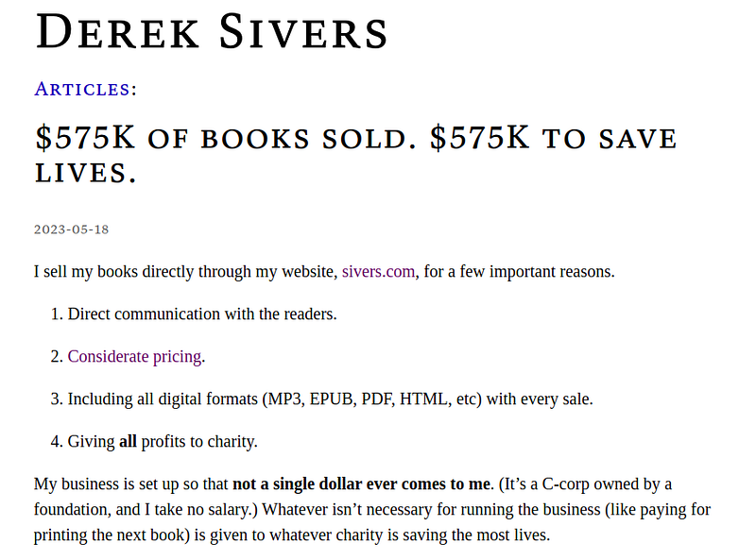The width and height of the screenshot is (756, 560).
Task: Click the intro sentence starting 'I sell my books'
Action: coord(324,272)
